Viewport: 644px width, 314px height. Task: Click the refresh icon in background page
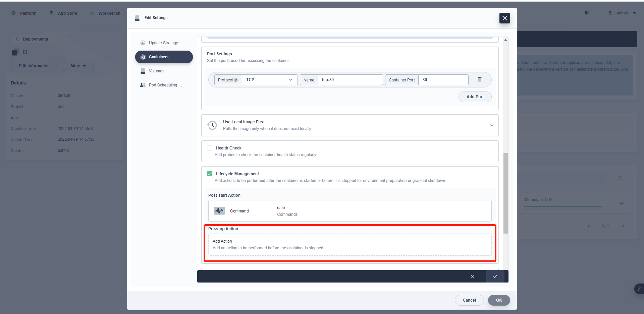pos(620,178)
